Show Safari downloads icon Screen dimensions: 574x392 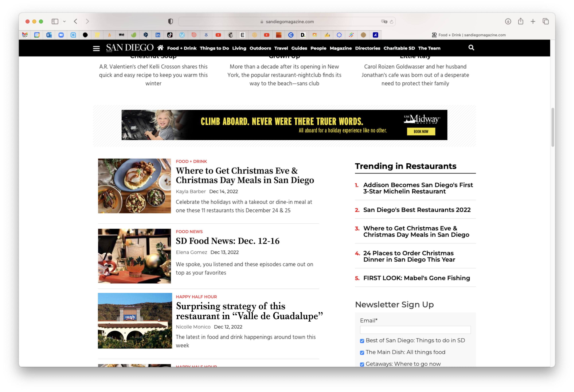pyautogui.click(x=508, y=21)
